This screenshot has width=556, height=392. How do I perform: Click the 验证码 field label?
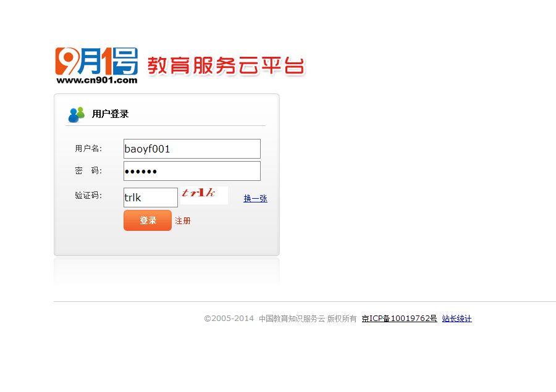coord(88,196)
